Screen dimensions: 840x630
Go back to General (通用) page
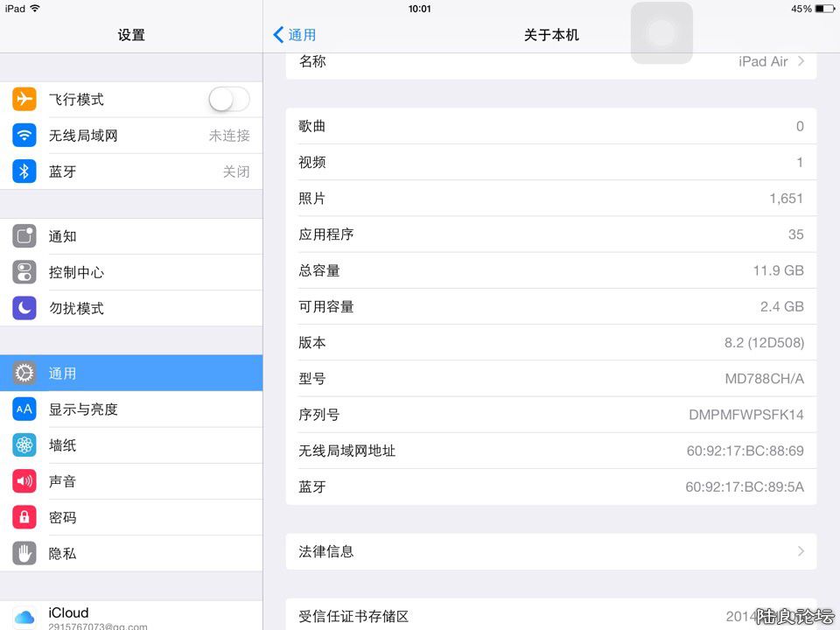tap(295, 35)
